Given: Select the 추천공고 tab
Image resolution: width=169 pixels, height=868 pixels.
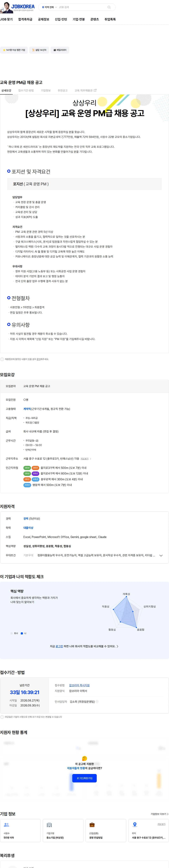Looking at the screenshot, I should 62,91.
